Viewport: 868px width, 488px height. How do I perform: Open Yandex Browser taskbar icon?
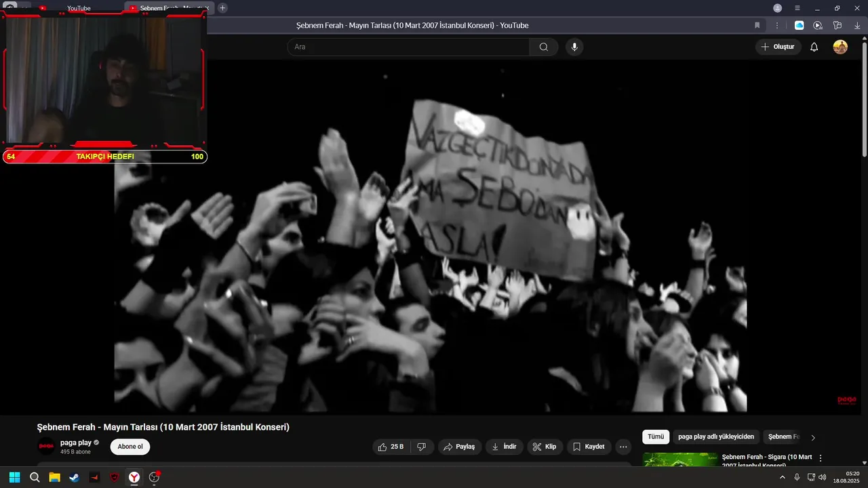[x=135, y=477]
